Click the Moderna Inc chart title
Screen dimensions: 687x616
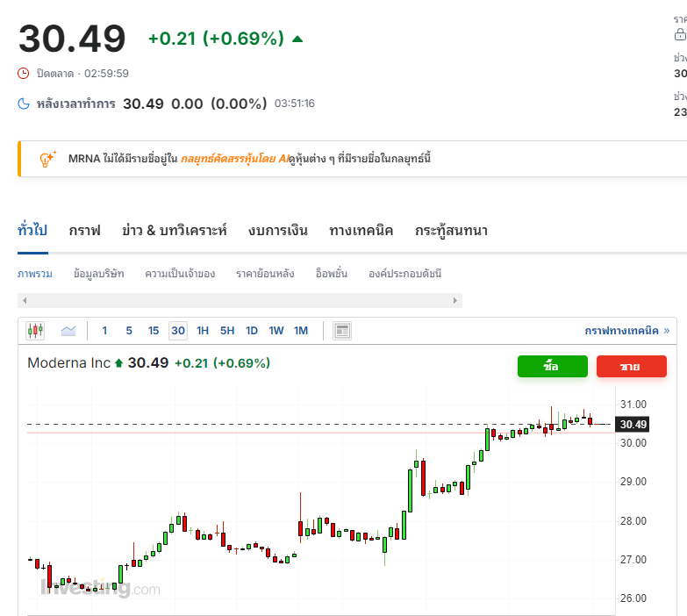[68, 363]
